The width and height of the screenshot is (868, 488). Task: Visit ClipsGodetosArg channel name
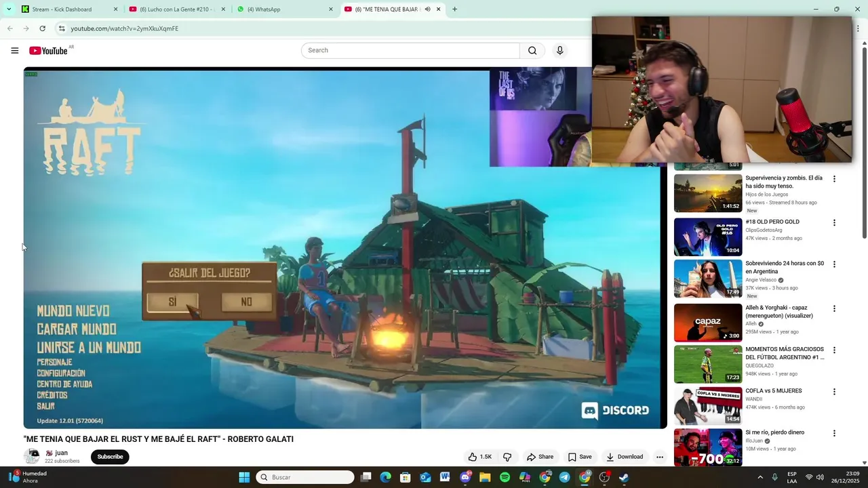[x=764, y=230]
